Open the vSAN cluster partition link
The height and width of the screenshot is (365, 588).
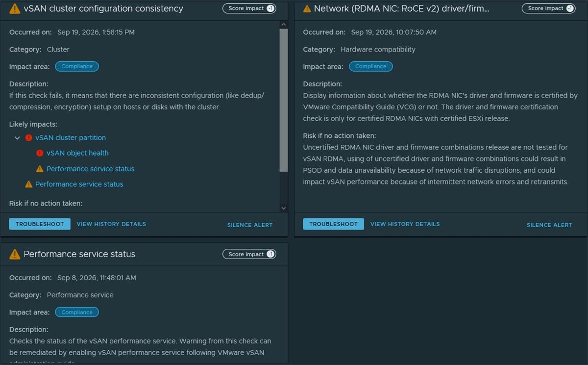[71, 138]
